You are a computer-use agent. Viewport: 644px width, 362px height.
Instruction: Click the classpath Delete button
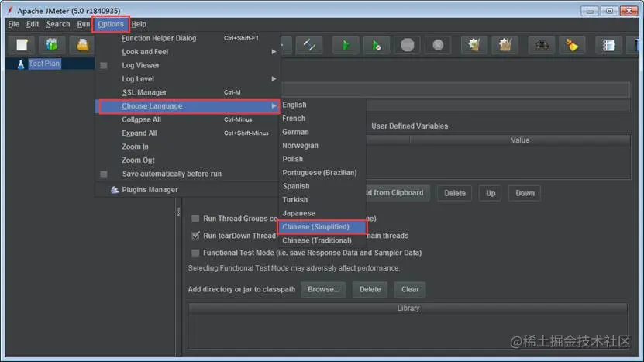(370, 289)
